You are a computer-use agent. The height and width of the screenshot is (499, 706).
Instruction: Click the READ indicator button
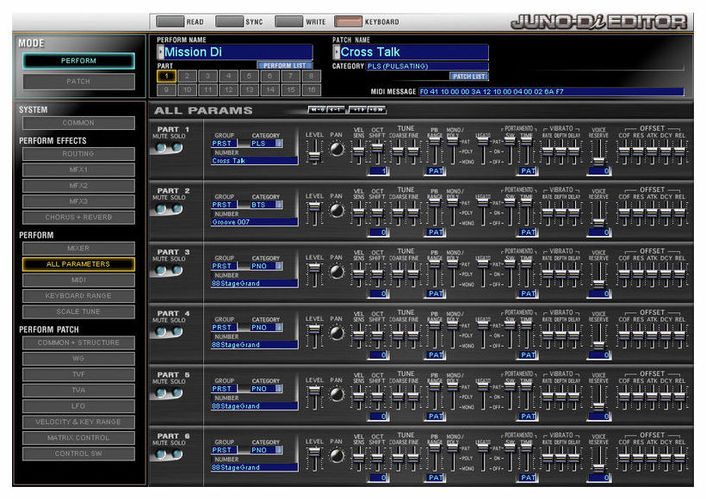pyautogui.click(x=170, y=21)
